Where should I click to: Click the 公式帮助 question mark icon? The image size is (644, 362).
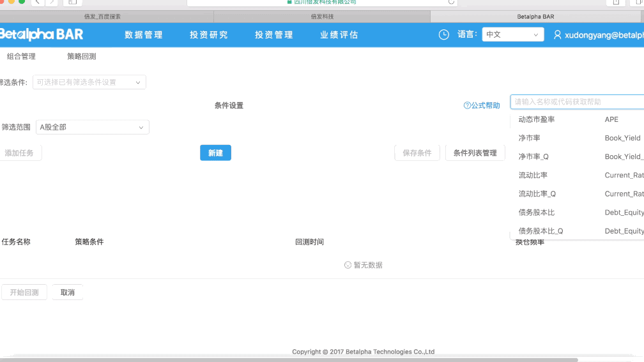tap(467, 105)
